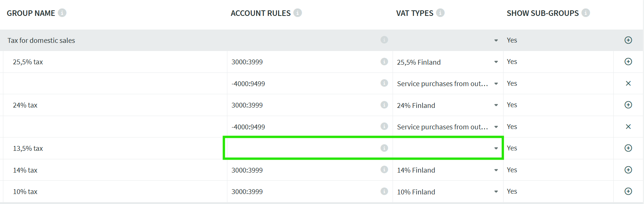Add rule to the 13,5% tax group
Viewport: 644px width, 204px height.
click(628, 148)
